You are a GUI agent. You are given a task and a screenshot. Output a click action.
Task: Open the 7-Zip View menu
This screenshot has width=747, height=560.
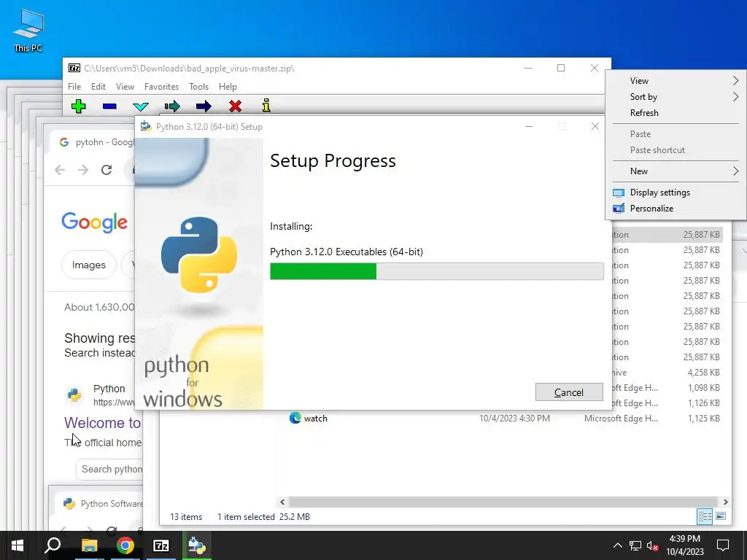pos(125,87)
